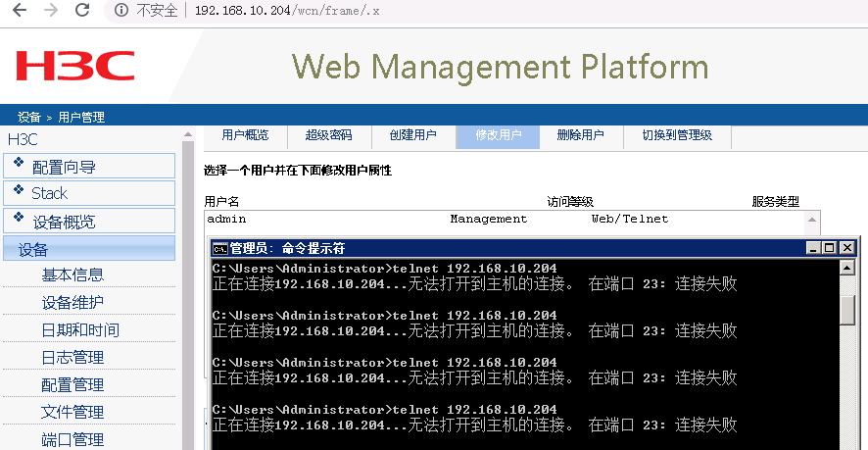Go back with the browser back arrow
Viewport: 868px width, 450px height.
click(x=20, y=10)
